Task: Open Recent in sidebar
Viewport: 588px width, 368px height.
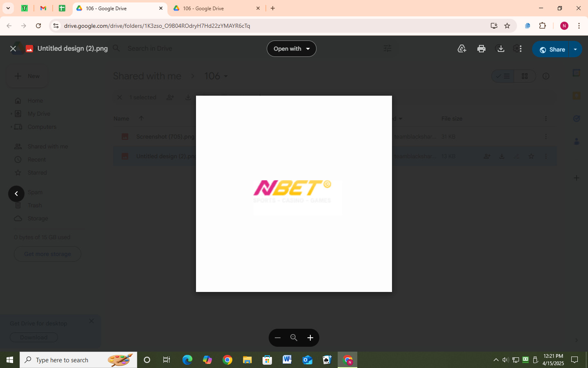Action: pyautogui.click(x=36, y=159)
